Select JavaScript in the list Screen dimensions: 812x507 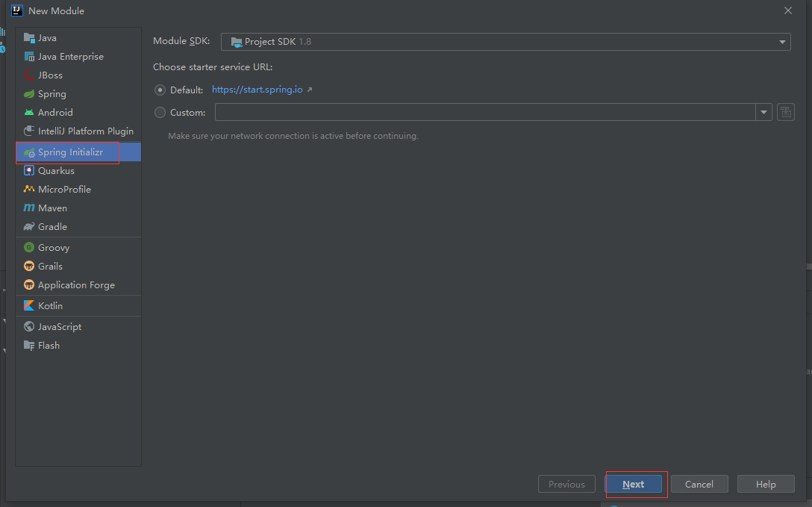pyautogui.click(x=78, y=327)
